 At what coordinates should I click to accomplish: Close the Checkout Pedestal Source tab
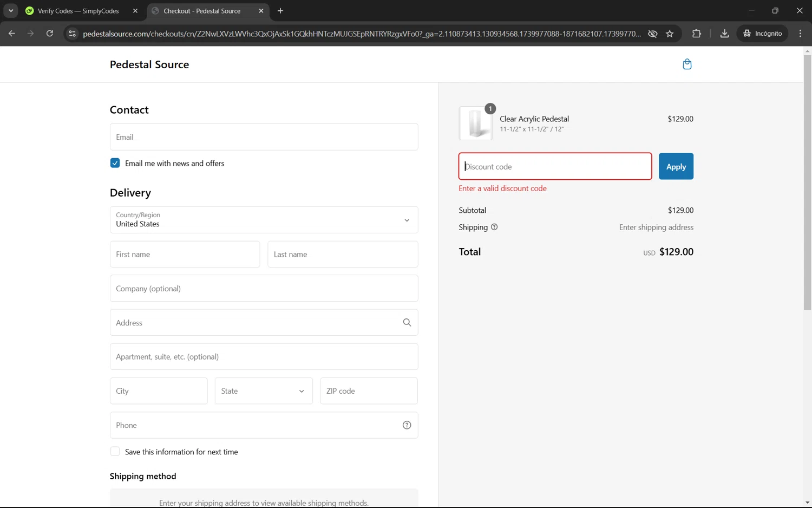(x=261, y=11)
